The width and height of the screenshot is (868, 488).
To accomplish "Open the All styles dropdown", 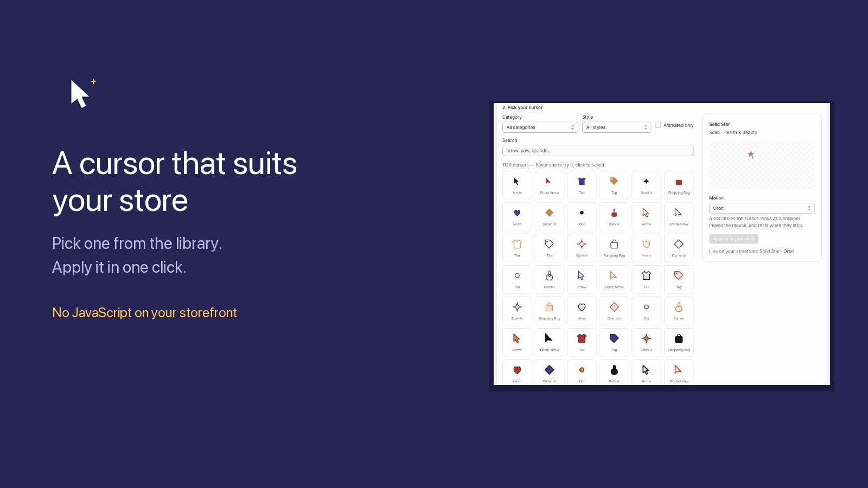I will point(616,127).
